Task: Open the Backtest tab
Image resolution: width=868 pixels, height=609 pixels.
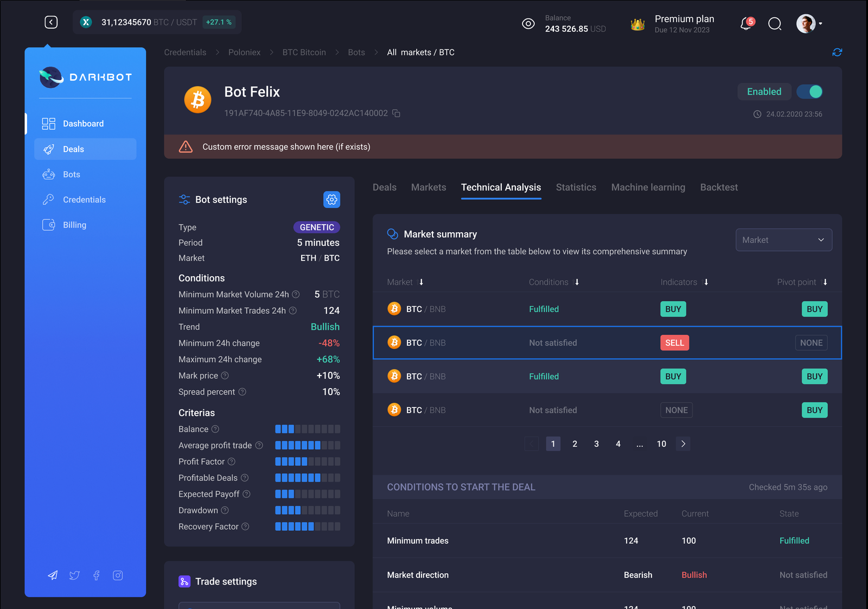Action: [719, 187]
